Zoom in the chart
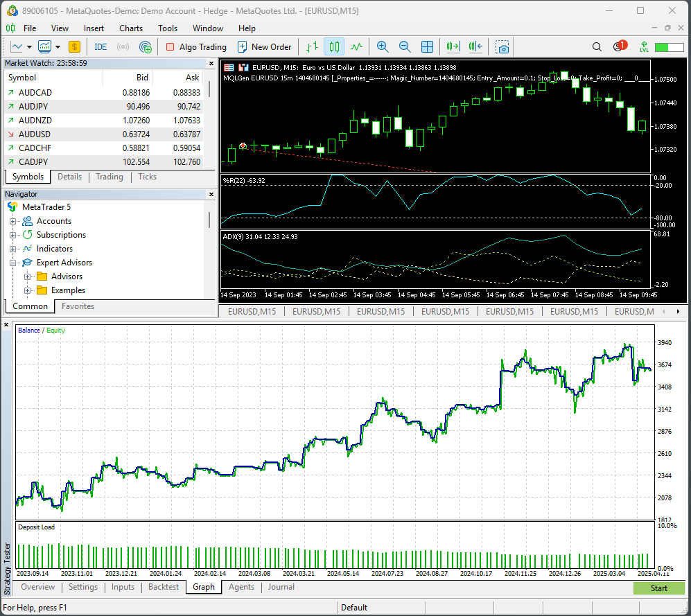 (x=383, y=46)
